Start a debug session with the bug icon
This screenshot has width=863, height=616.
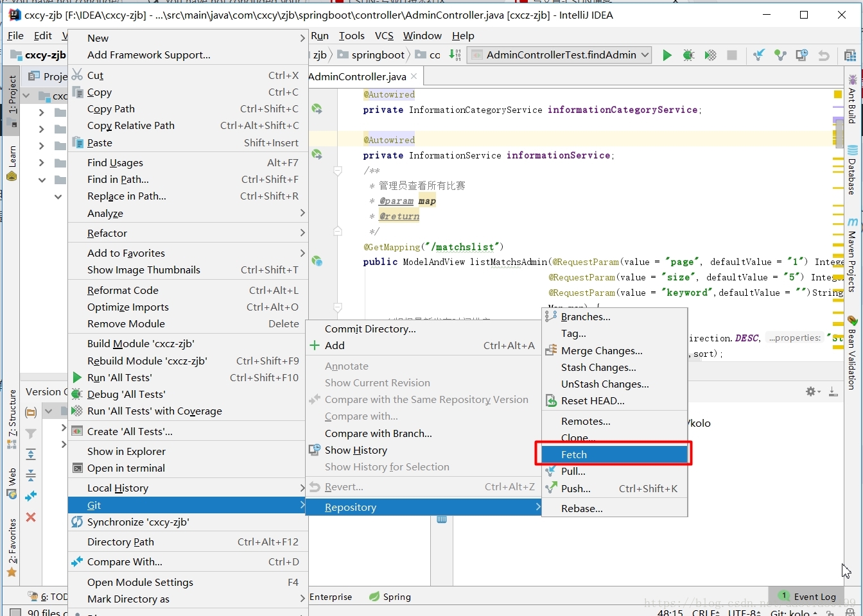(688, 55)
